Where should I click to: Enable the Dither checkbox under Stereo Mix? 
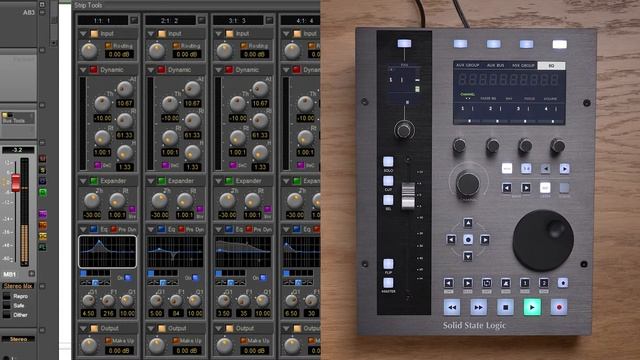(7, 315)
